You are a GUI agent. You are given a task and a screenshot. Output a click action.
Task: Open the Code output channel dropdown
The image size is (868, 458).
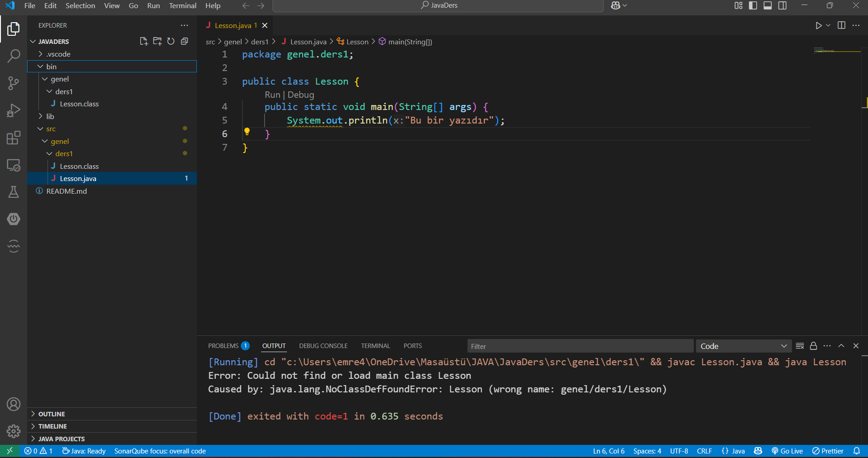click(x=743, y=346)
